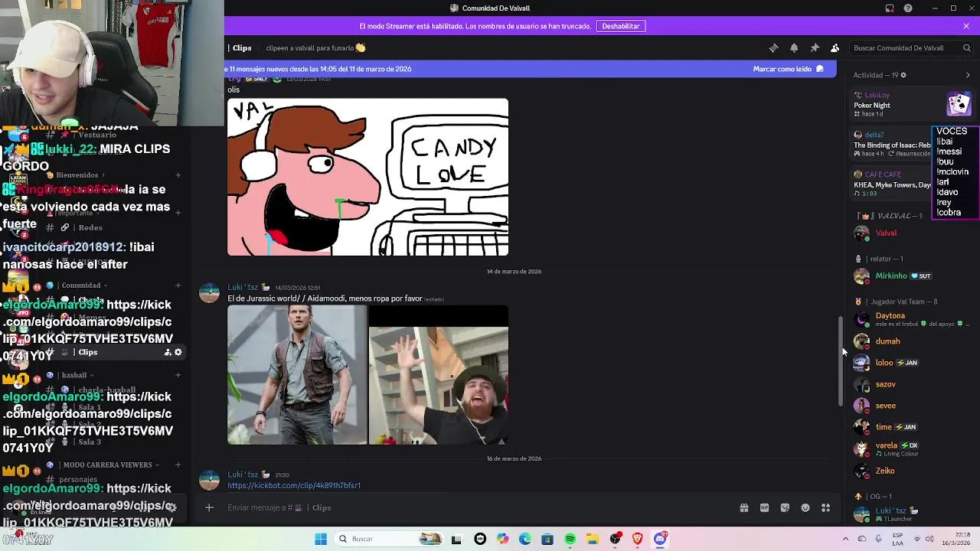The image size is (980, 551).
Task: Join the Sala 3 voice channel
Action: pyautogui.click(x=90, y=442)
